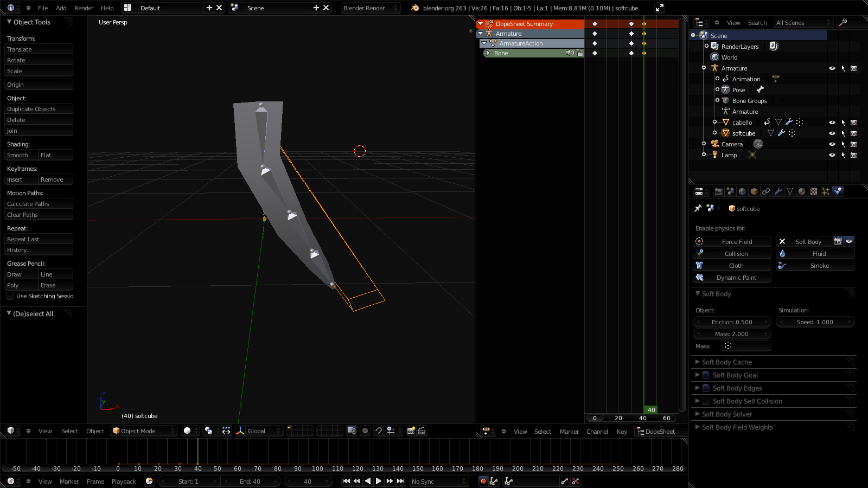Open the Particles properties tab
868x488 pixels.
(x=826, y=191)
